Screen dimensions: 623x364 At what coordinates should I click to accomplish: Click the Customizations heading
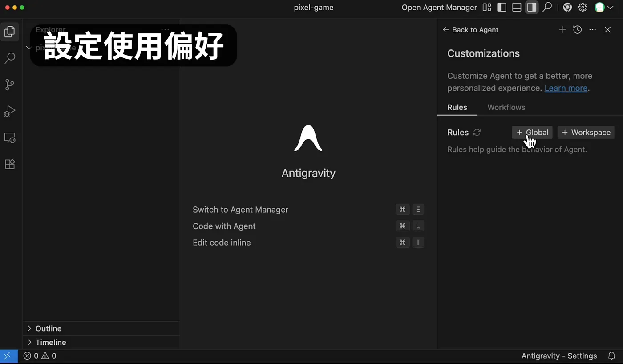coord(483,53)
